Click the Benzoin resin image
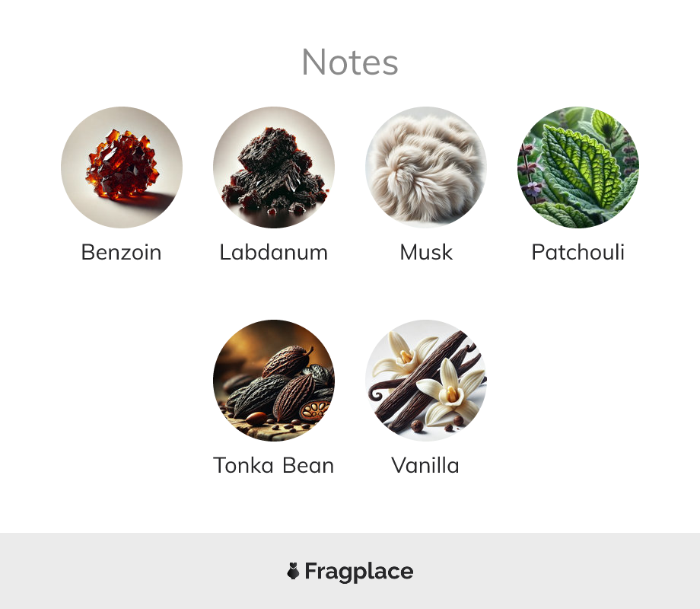The width and height of the screenshot is (700, 609). (122, 167)
